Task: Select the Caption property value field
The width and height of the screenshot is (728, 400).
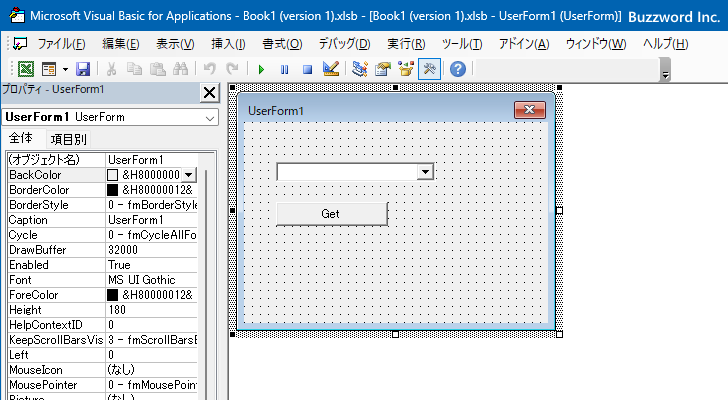Action: pyautogui.click(x=152, y=220)
